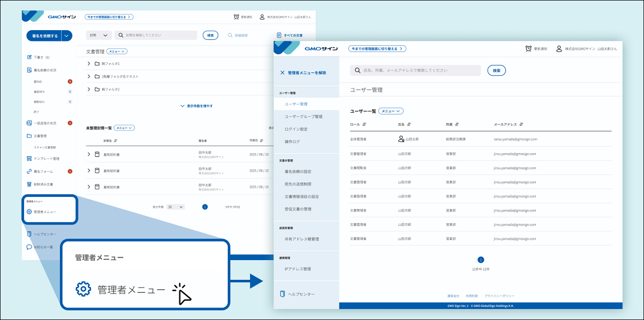Click page 1 indicator under user list

point(481,260)
